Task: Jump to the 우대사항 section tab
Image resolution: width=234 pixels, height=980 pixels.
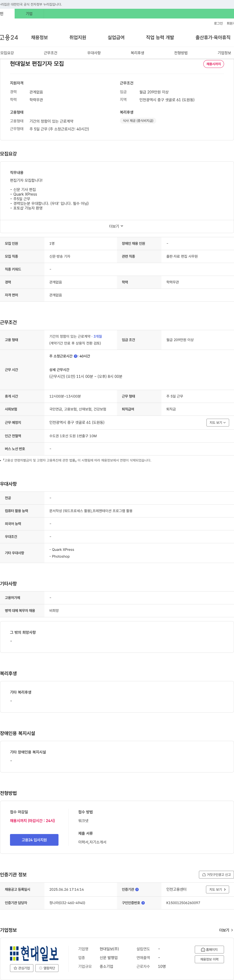Action: point(94,53)
